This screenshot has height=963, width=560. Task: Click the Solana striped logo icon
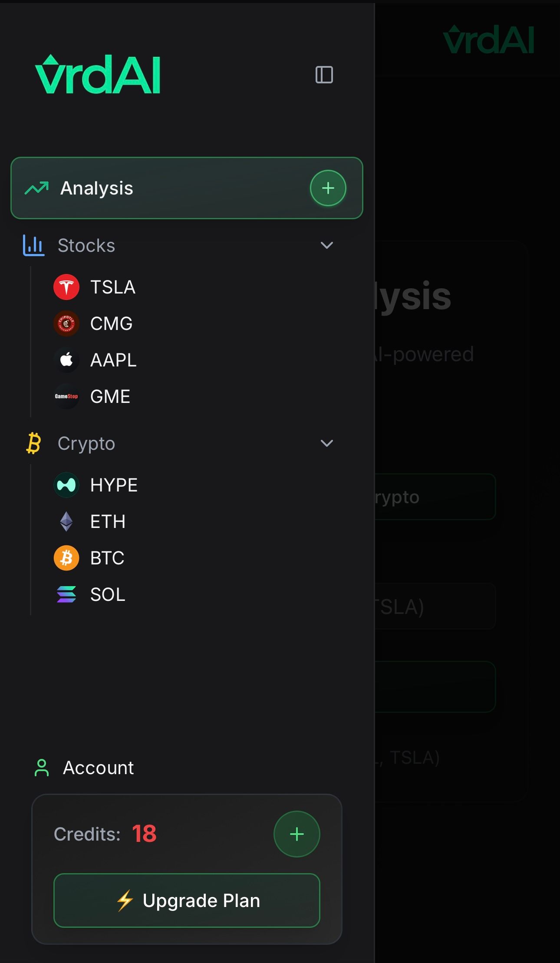[x=66, y=594]
